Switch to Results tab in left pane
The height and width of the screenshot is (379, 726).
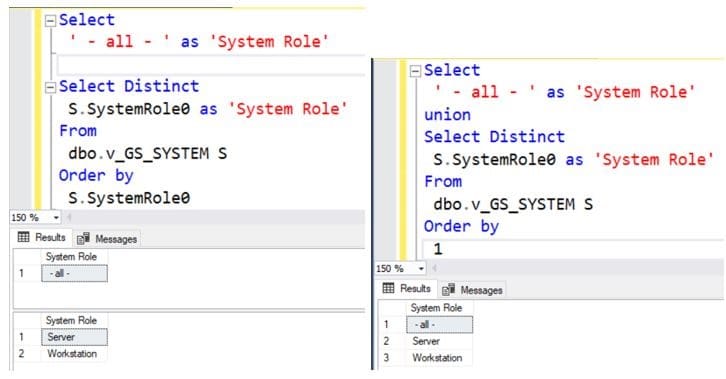[42, 238]
